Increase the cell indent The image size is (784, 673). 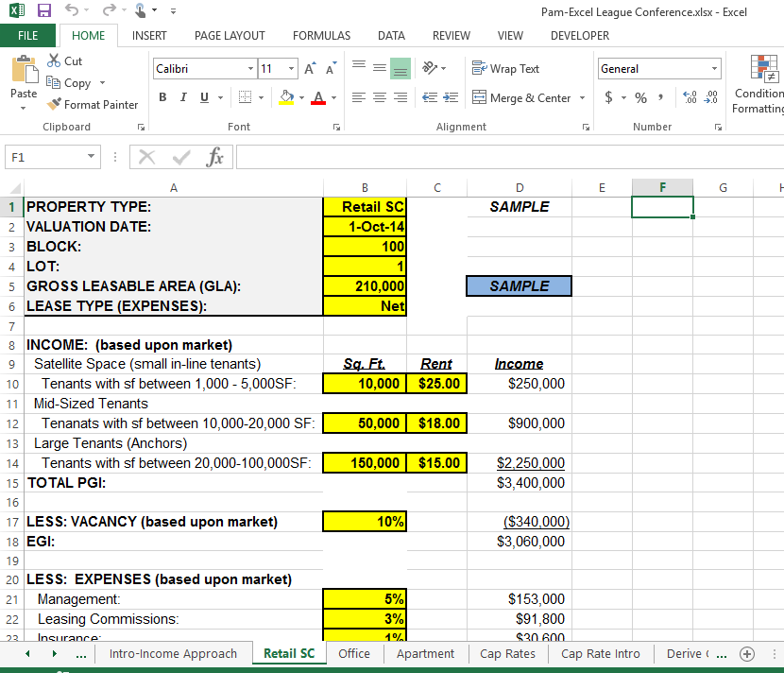tap(451, 97)
